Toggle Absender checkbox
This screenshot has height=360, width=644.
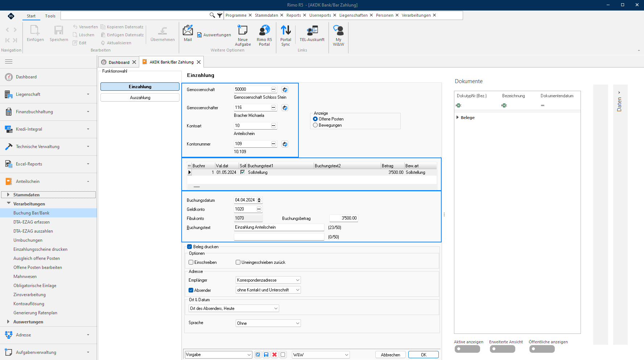(x=191, y=290)
